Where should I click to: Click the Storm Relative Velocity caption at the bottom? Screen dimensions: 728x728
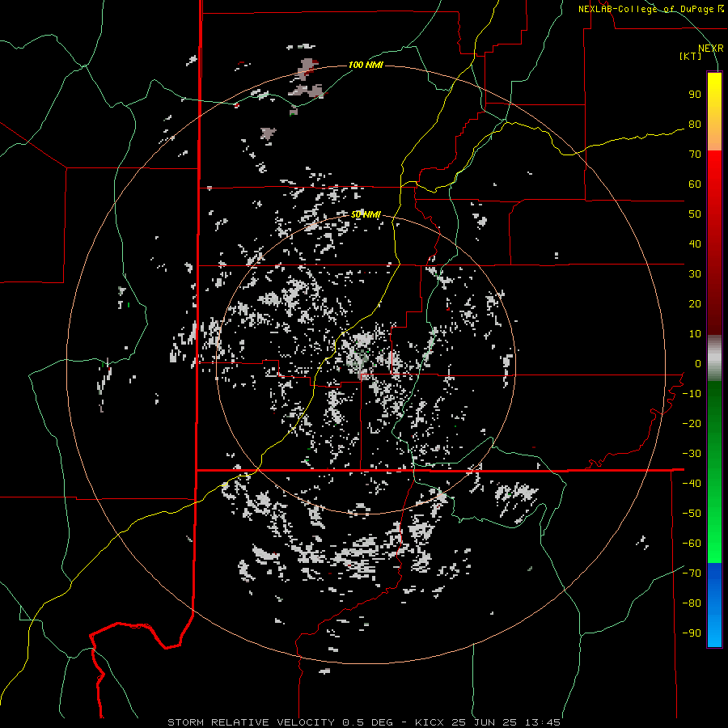pyautogui.click(x=365, y=722)
